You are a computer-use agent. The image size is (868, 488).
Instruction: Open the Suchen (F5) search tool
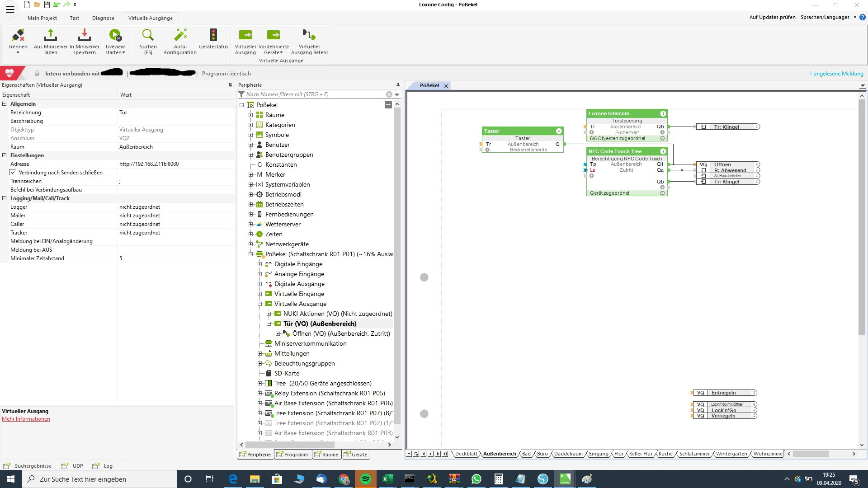point(148,35)
